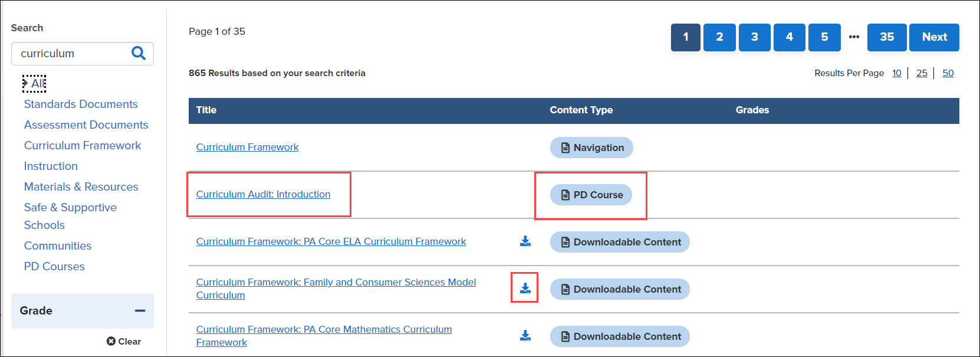Click the Navigation content type badge
This screenshot has height=357, width=980.
[x=591, y=148]
